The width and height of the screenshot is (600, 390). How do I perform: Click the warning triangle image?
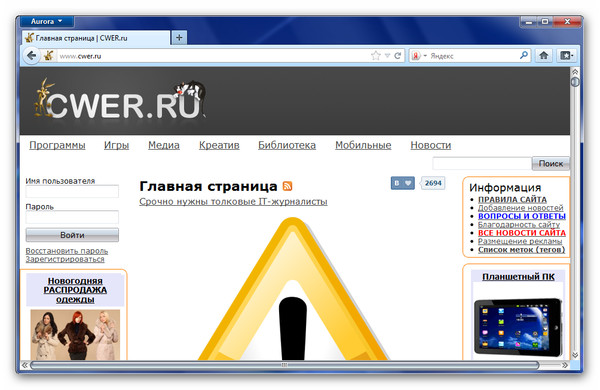(x=293, y=289)
